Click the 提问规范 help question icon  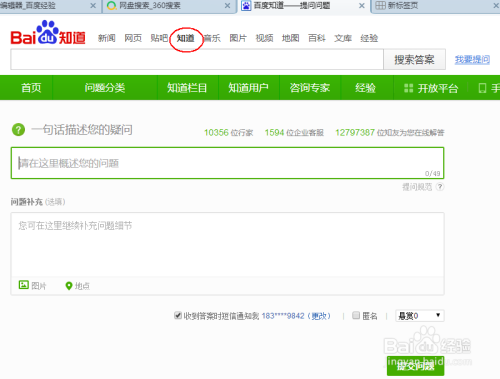(440, 187)
